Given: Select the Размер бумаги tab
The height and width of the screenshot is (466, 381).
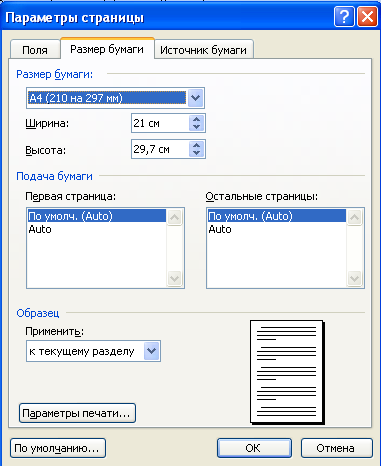Looking at the screenshot, I should 107,49.
